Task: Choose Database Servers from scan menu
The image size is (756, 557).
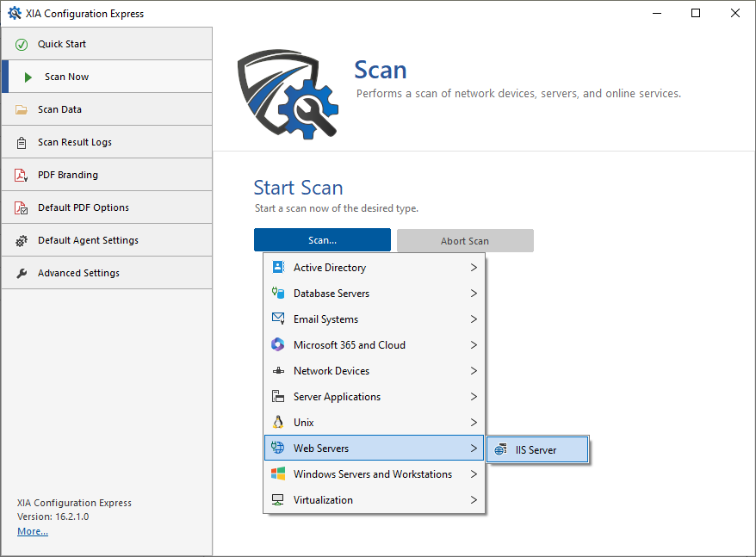Action: [375, 294]
